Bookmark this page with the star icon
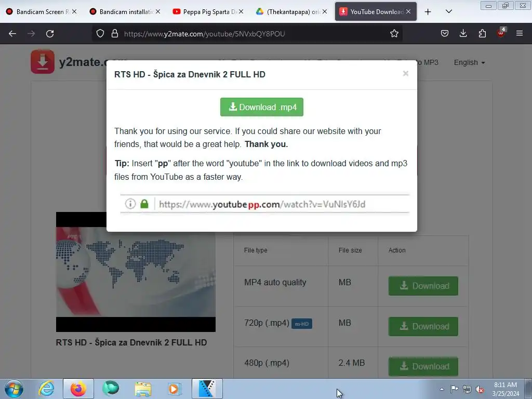 (394, 34)
